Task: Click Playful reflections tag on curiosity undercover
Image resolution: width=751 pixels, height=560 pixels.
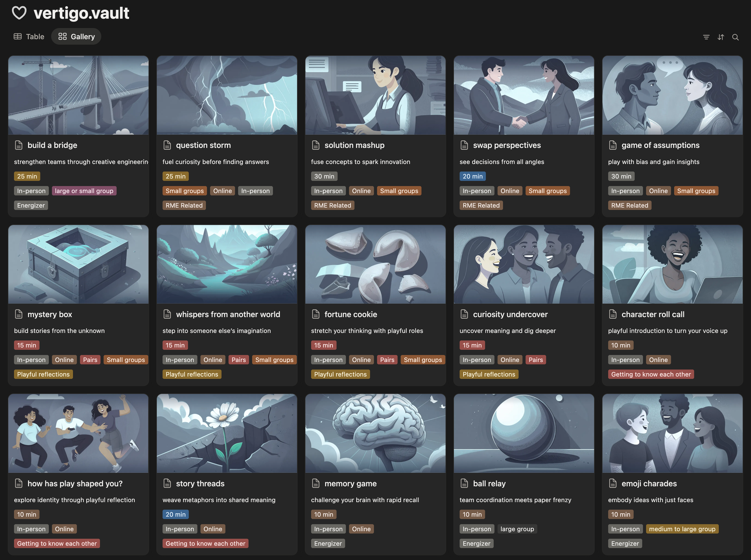Action: [x=488, y=374]
